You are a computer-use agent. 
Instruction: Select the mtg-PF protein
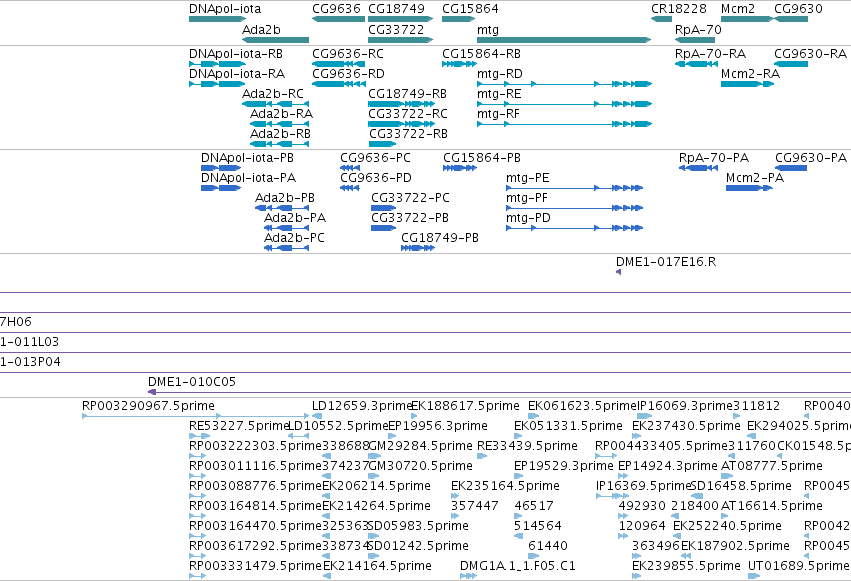pos(575,208)
